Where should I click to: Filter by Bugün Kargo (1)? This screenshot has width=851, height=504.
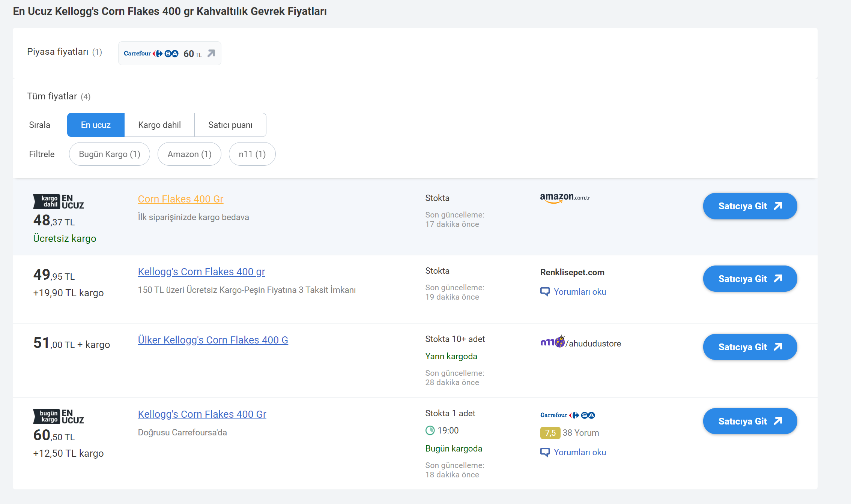tap(110, 154)
